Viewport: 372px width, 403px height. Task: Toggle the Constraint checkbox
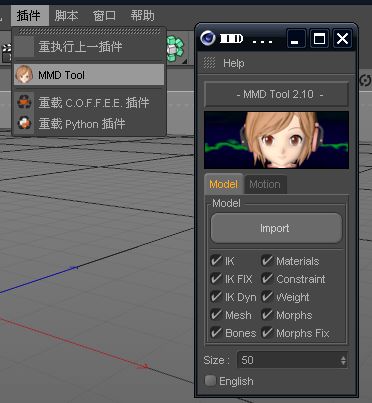(267, 279)
